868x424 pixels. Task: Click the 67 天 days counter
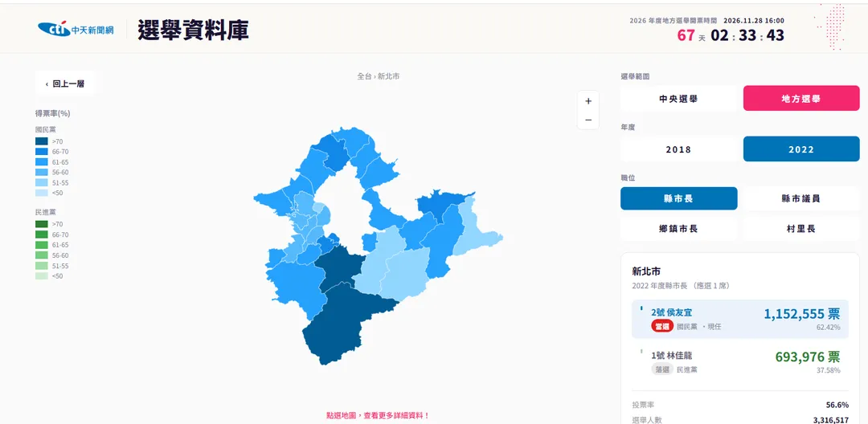click(691, 35)
